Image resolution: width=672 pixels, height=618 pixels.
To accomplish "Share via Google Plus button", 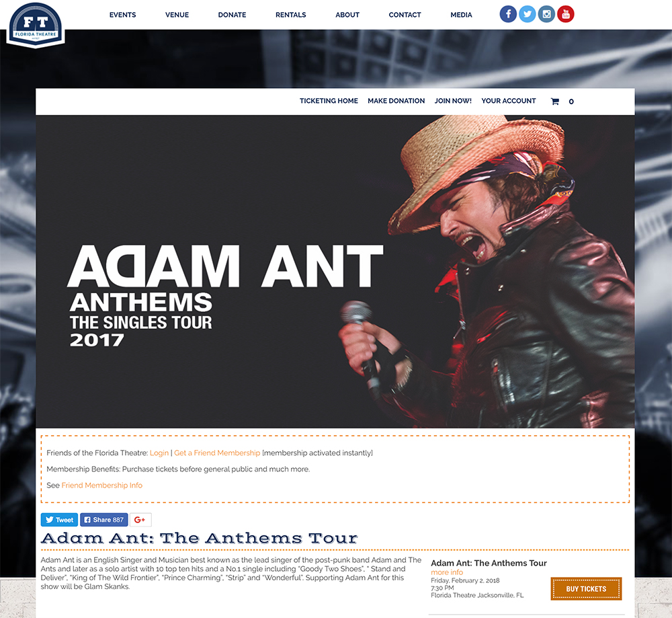I will click(140, 520).
